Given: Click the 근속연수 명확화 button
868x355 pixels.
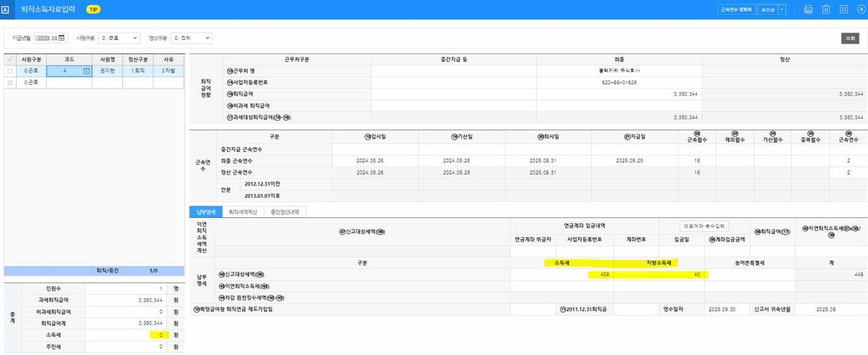Looking at the screenshot, I should [736, 9].
